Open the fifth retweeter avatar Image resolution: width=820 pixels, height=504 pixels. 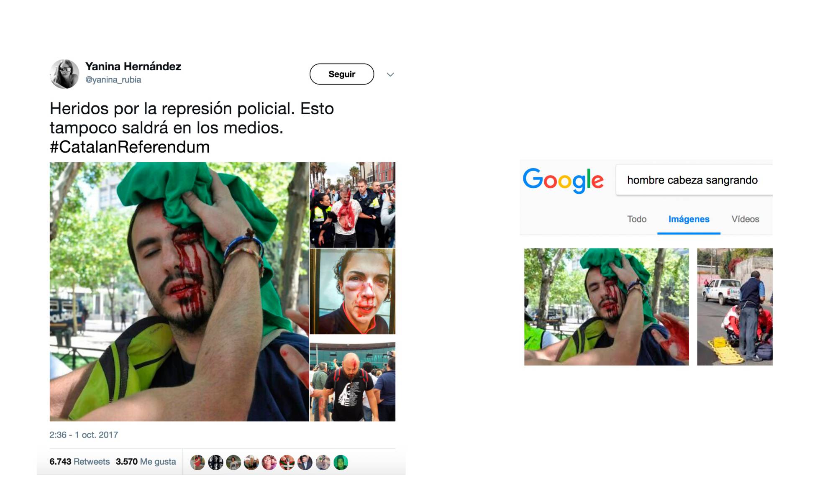[x=269, y=462]
